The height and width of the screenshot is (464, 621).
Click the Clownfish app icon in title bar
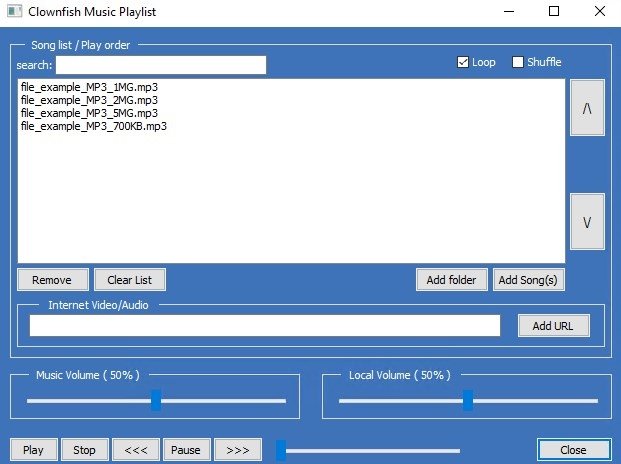(x=15, y=11)
